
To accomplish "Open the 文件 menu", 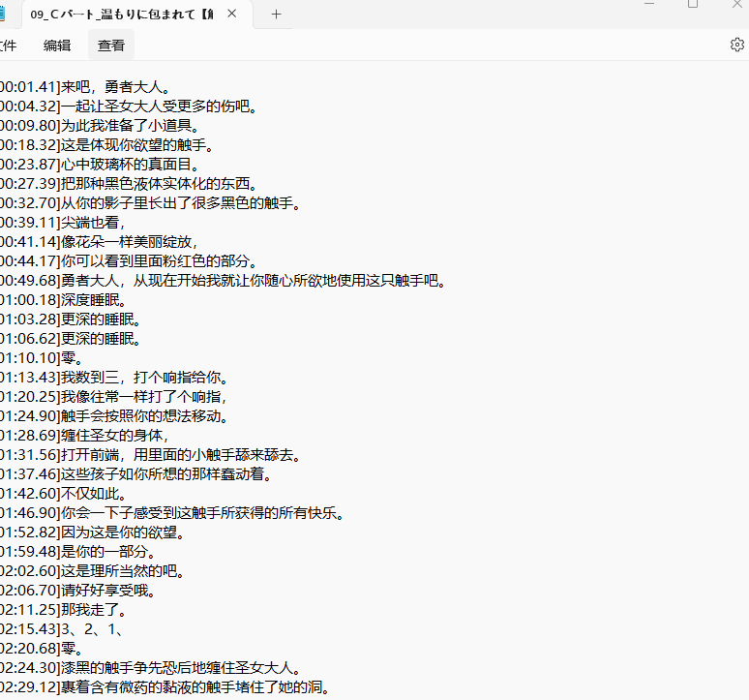I will [8, 45].
